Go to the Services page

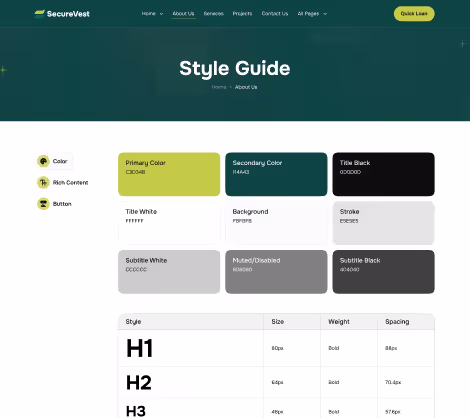tap(214, 14)
